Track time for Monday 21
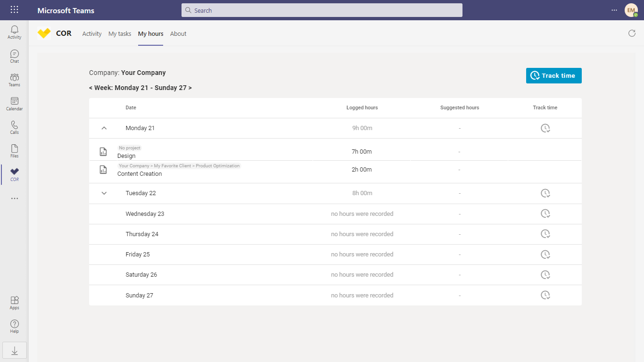Screen dimensions: 644x362 pos(545,128)
